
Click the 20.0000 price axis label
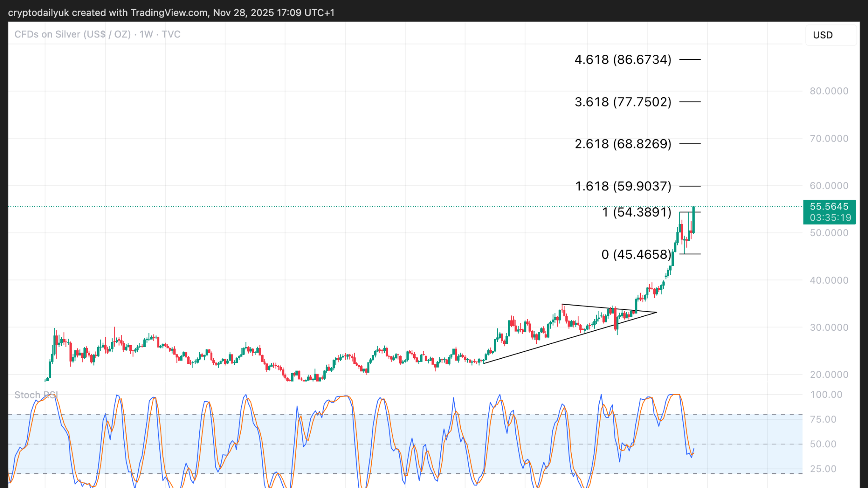[829, 375]
